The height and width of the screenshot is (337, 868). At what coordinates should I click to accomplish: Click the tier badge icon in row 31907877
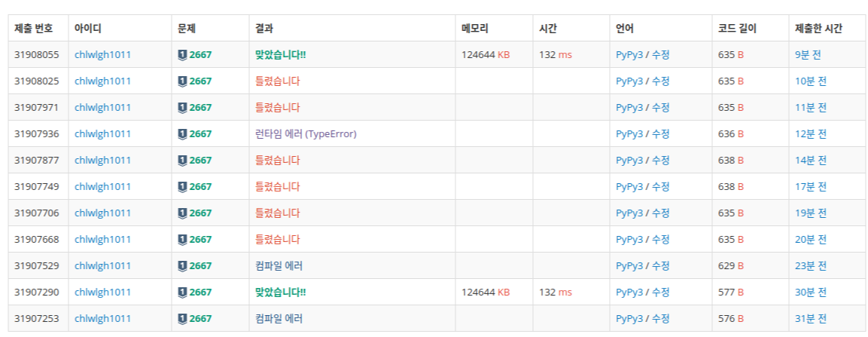click(182, 160)
